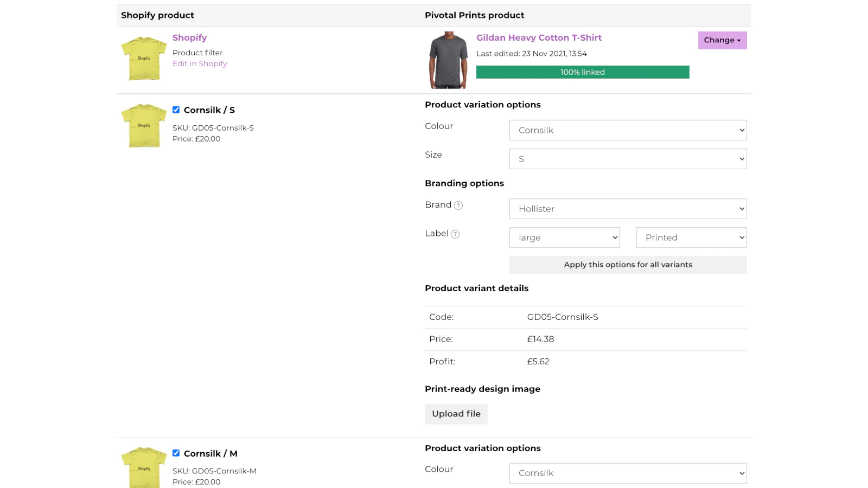The height and width of the screenshot is (488, 868).
Task: Open the Label type dropdown showing Printed
Action: 691,237
